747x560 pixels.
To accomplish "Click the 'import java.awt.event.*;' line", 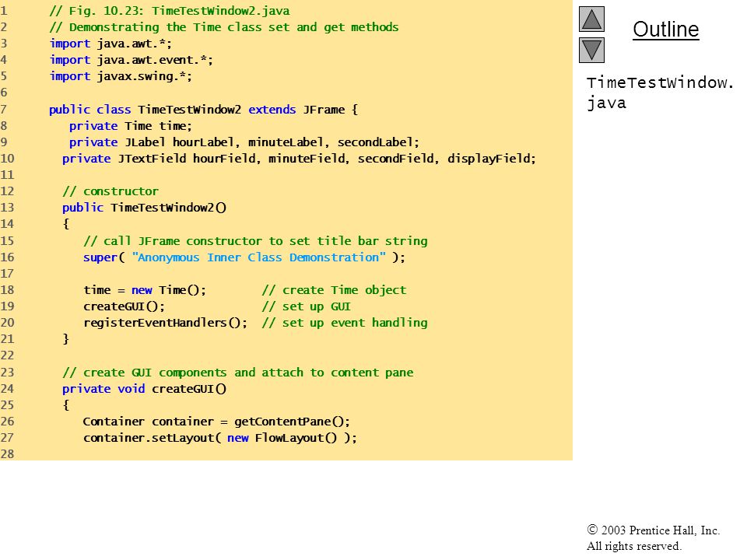I will (131, 60).
